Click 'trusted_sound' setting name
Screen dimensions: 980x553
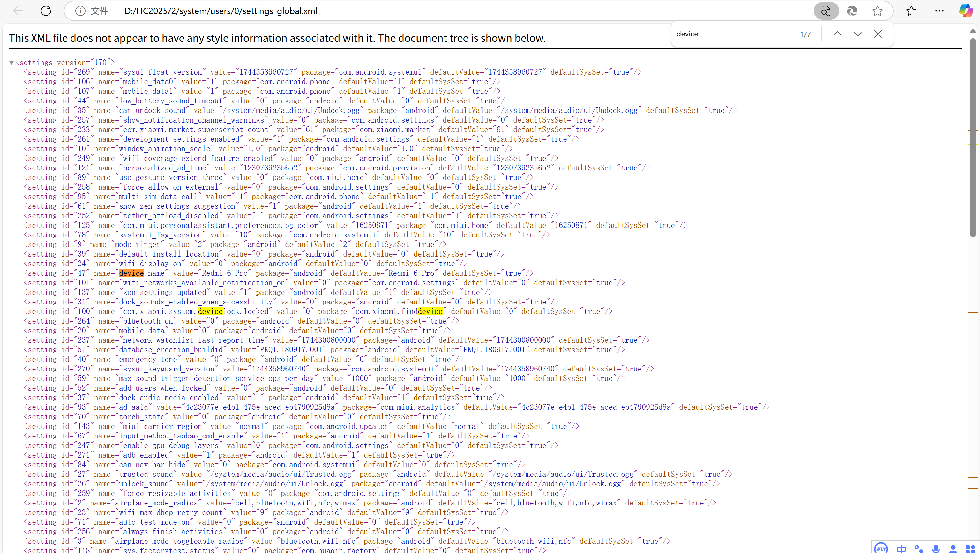tap(146, 474)
